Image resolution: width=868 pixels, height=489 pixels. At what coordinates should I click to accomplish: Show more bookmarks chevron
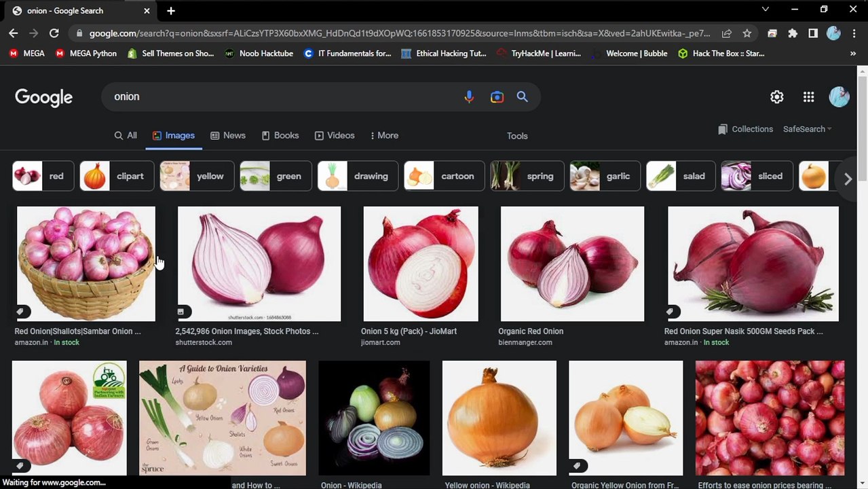coord(853,53)
